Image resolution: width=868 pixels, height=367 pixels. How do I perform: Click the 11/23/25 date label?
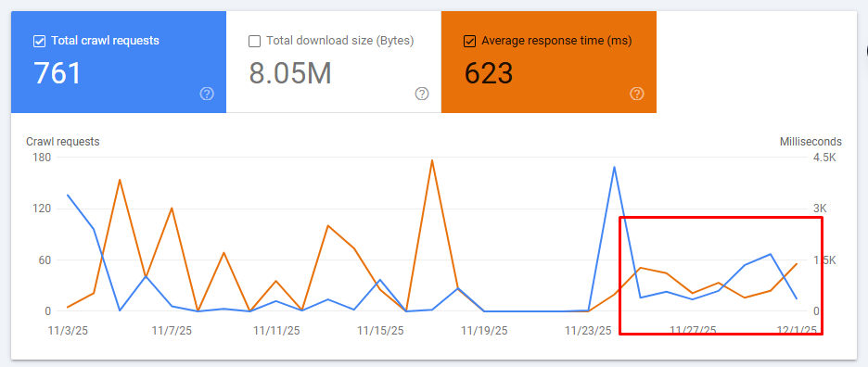pos(588,331)
